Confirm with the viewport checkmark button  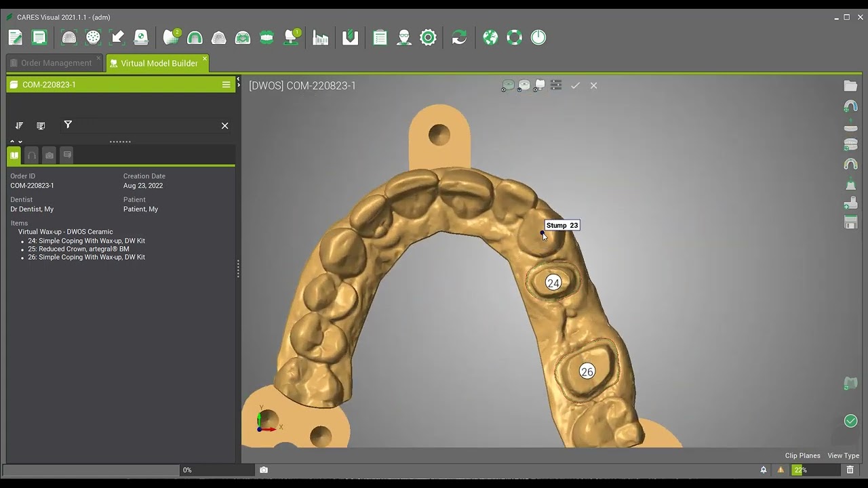point(575,85)
